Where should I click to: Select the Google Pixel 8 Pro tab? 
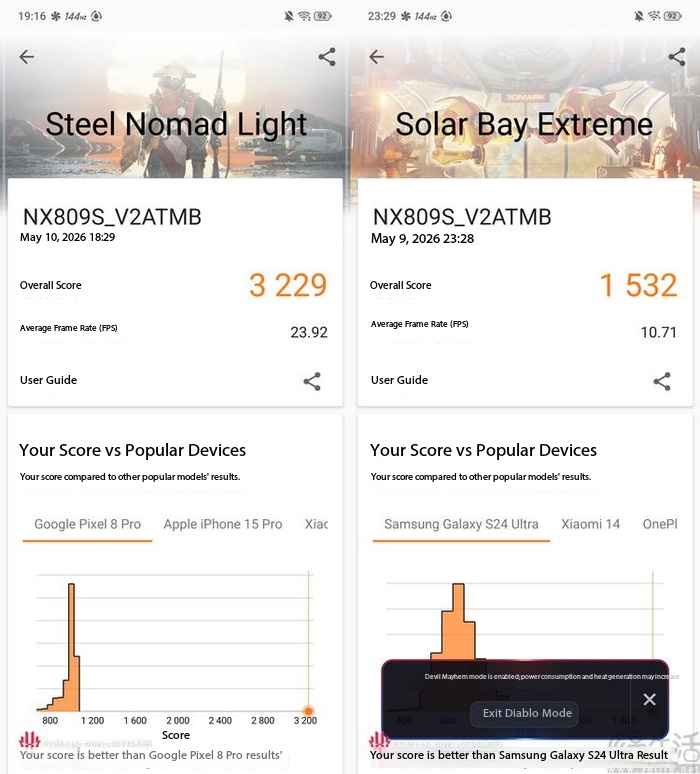[x=87, y=524]
